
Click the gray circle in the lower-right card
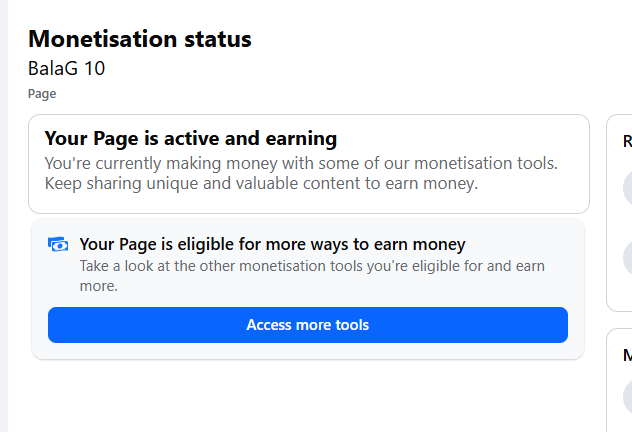point(627,395)
